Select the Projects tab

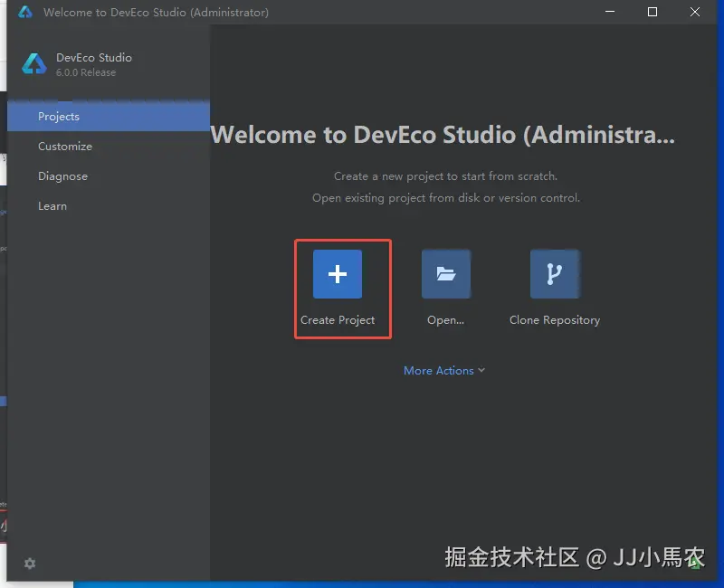tap(109, 117)
